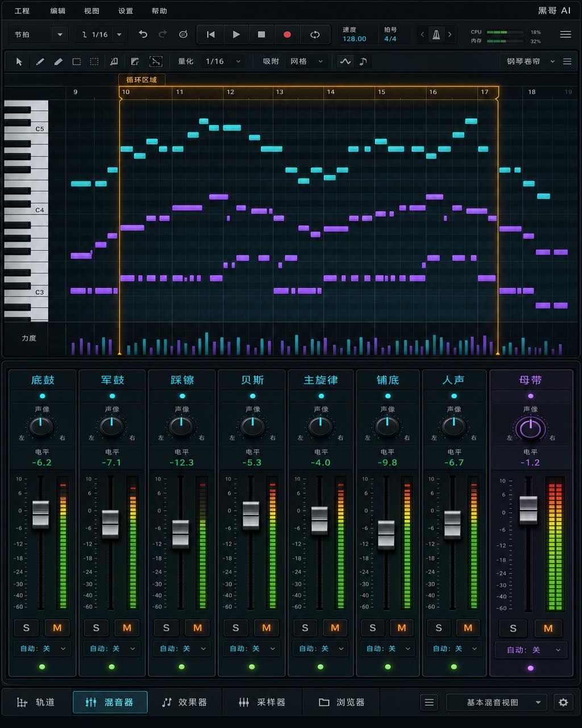Open 贝斯 automation 自动: 关 dropdown
The image size is (582, 728).
pyautogui.click(x=252, y=648)
